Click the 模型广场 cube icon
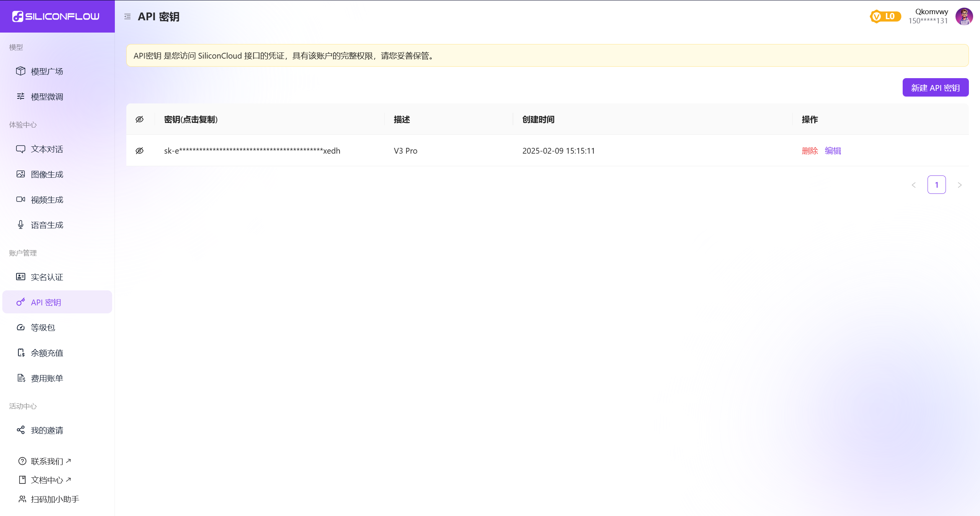The height and width of the screenshot is (516, 980). [x=21, y=71]
